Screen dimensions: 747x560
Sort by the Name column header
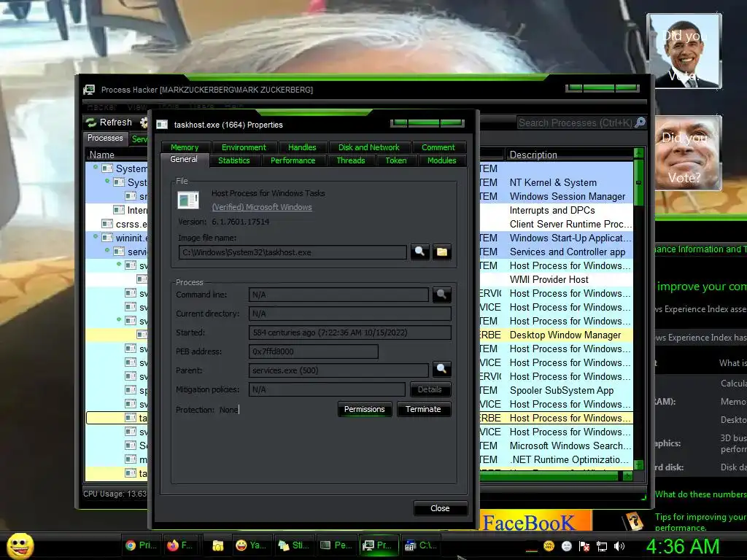point(116,155)
